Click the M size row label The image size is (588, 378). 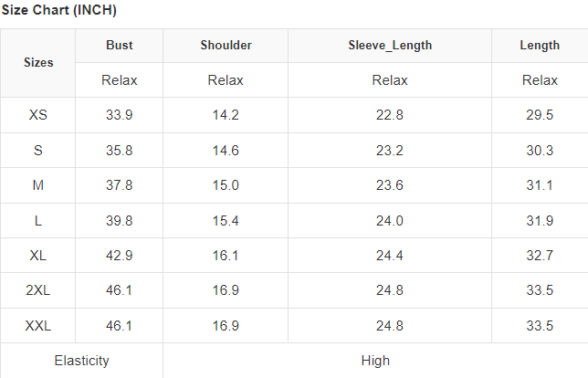pyautogui.click(x=38, y=185)
